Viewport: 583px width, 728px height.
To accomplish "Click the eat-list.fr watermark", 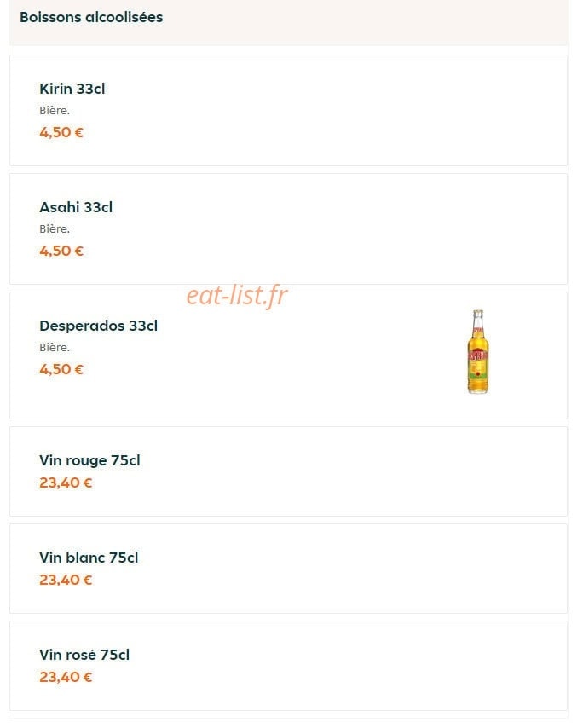I will pyautogui.click(x=237, y=295).
